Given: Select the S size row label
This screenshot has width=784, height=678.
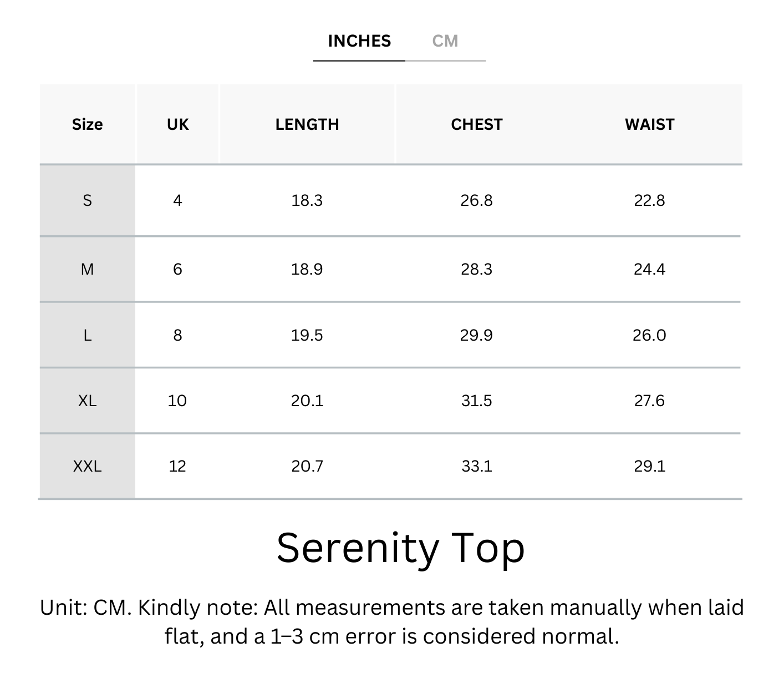Looking at the screenshot, I should [x=87, y=200].
